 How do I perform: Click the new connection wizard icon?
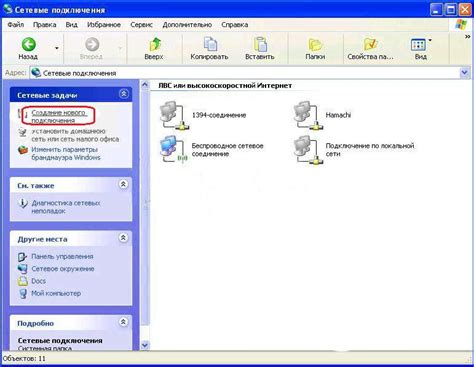coord(22,113)
